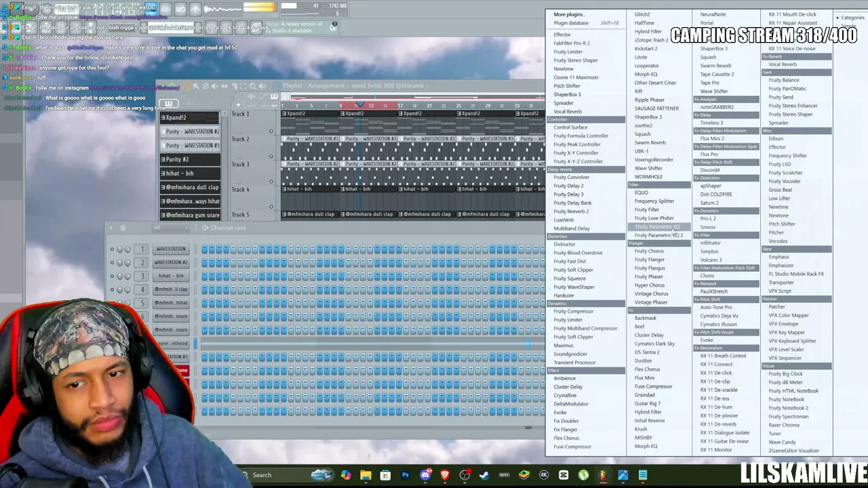Open the WAVESTATION channel numbered 1
The width and height of the screenshot is (868, 488).
tap(171, 249)
